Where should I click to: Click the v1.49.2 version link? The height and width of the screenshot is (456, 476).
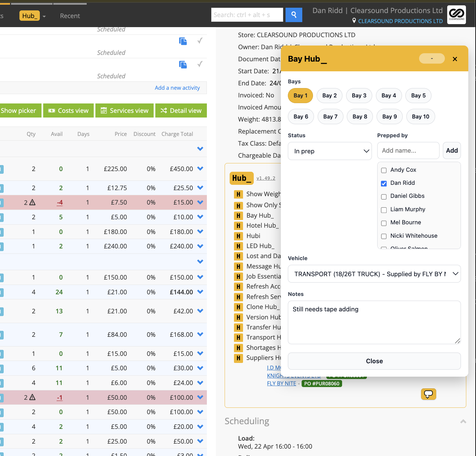pyautogui.click(x=266, y=178)
